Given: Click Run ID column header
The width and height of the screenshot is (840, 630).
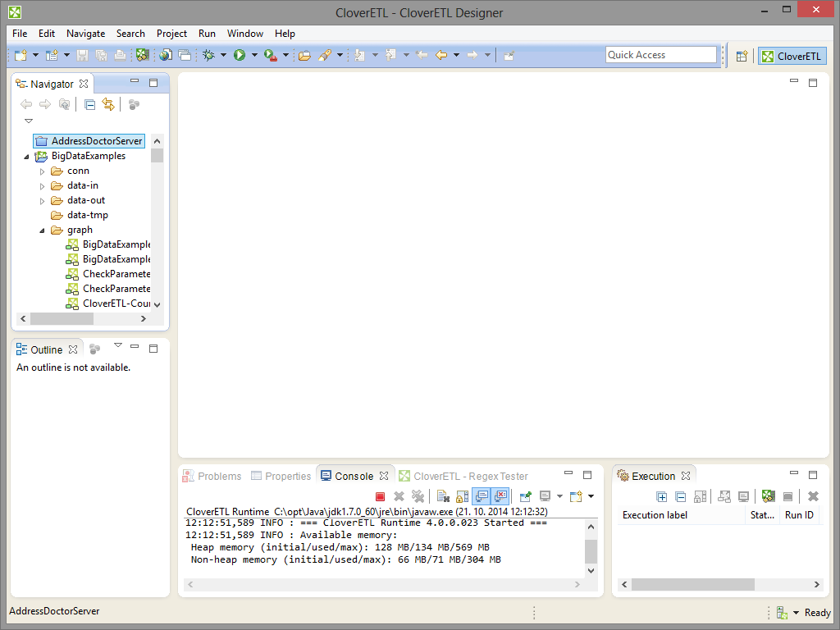Looking at the screenshot, I should tap(799, 515).
